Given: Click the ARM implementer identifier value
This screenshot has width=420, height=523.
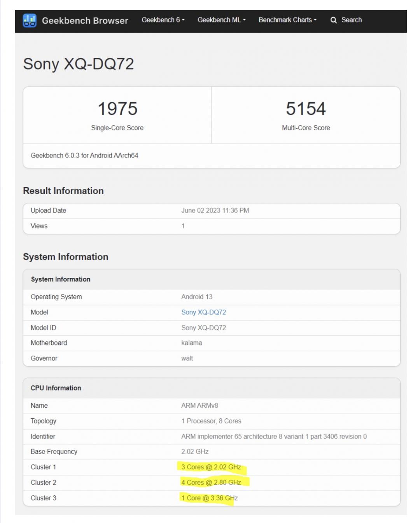Looking at the screenshot, I should pyautogui.click(x=274, y=437).
